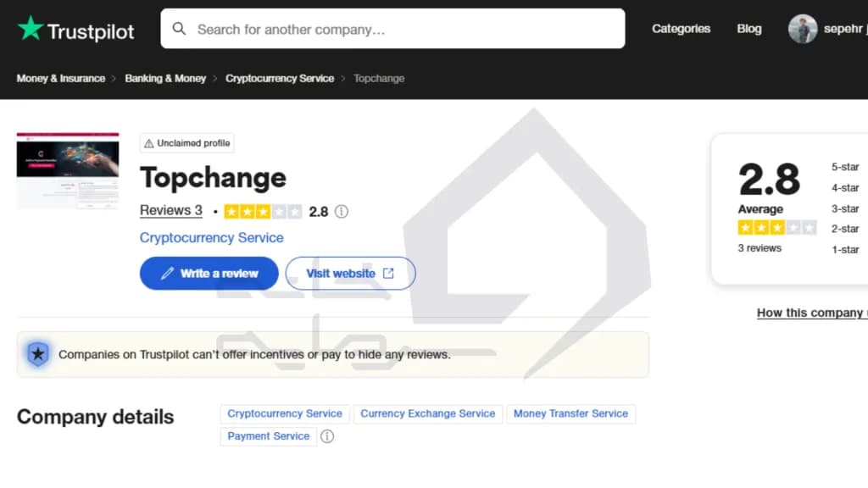Click the external link icon on Visit website
Image resolution: width=868 pixels, height=488 pixels.
pyautogui.click(x=388, y=274)
